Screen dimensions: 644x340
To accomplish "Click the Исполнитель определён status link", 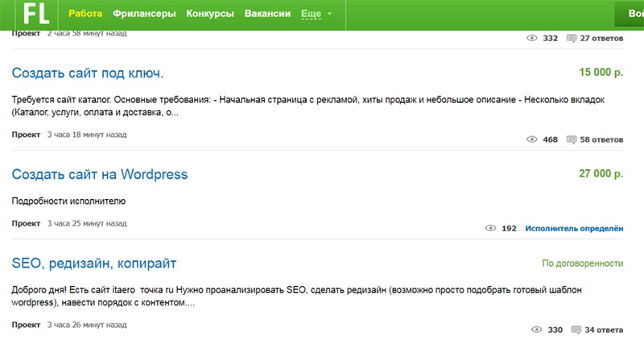I will [574, 228].
